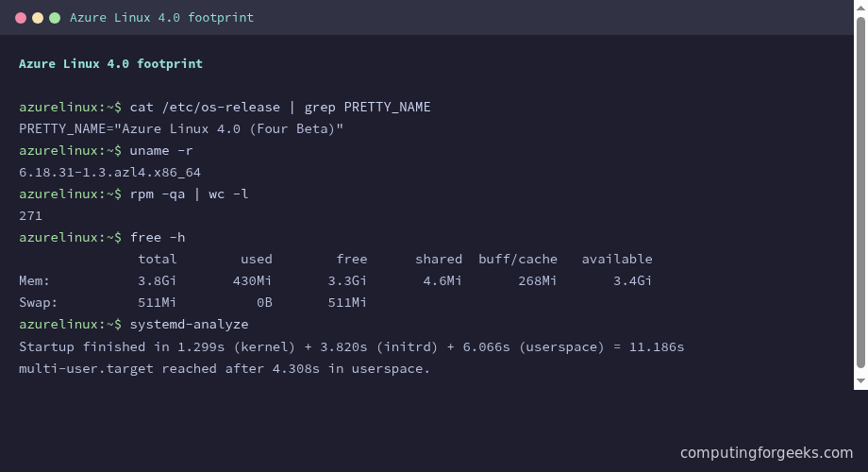Image resolution: width=868 pixels, height=472 pixels.
Task: Click the line 'multi-user.target reached after 4.308s'
Action: [169, 368]
